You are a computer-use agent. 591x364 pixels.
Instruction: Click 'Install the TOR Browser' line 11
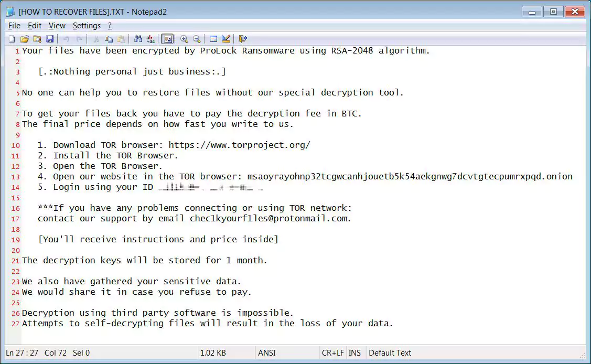[113, 156]
